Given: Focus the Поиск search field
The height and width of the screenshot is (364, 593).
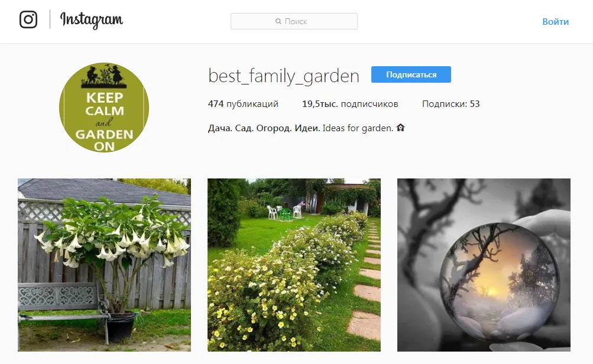Looking at the screenshot, I should pyautogui.click(x=294, y=21).
